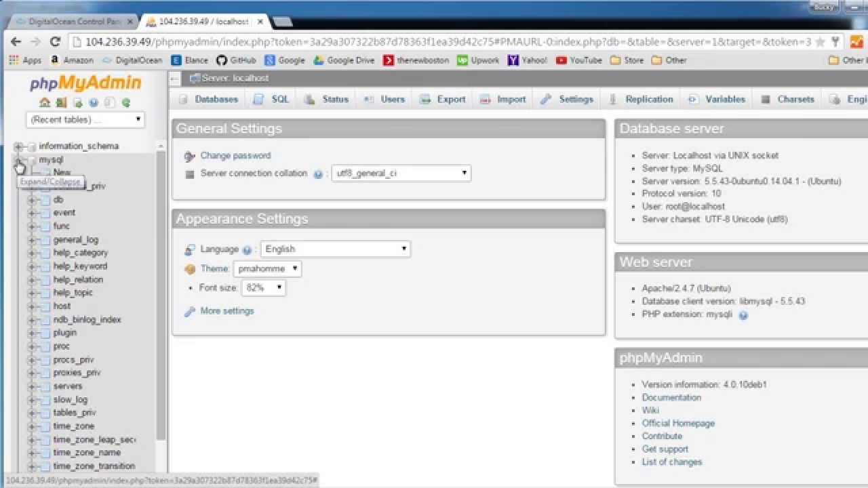This screenshot has width=868, height=488.
Task: Open the Upwork bookmark
Action: tap(478, 60)
